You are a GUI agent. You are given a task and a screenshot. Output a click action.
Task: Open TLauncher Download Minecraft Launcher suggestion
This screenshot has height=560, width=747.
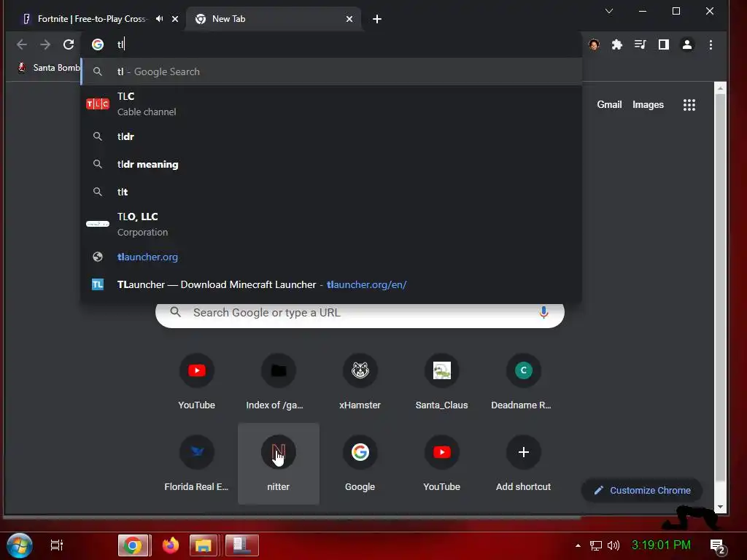[332, 285]
